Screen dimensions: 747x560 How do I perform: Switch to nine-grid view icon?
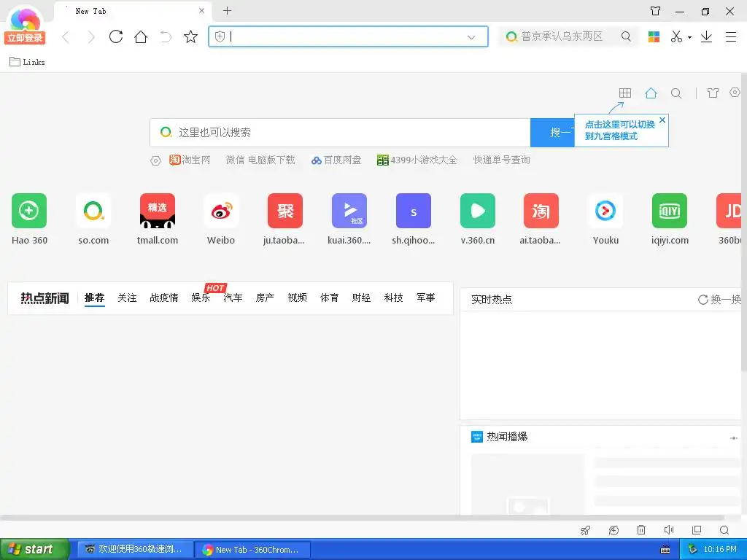pyautogui.click(x=625, y=93)
